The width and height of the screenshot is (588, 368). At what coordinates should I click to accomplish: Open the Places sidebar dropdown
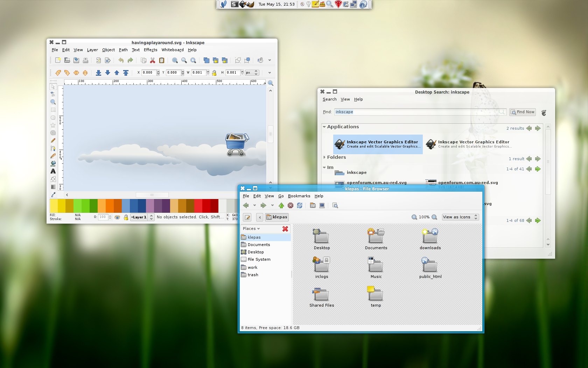click(x=251, y=229)
